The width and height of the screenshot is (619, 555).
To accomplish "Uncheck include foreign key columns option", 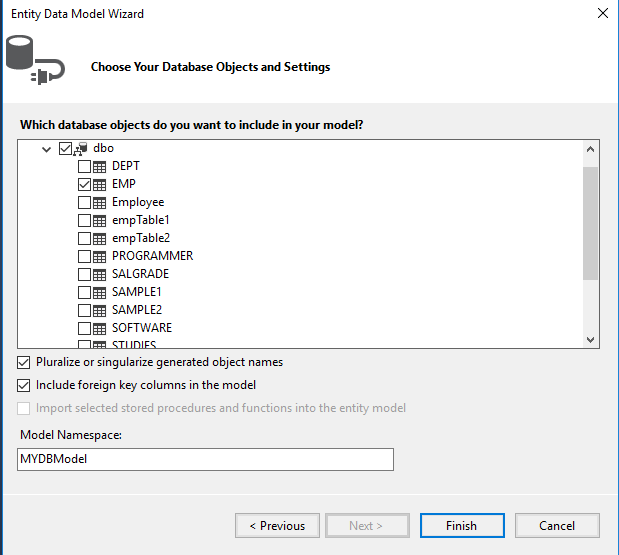I will tap(24, 385).
